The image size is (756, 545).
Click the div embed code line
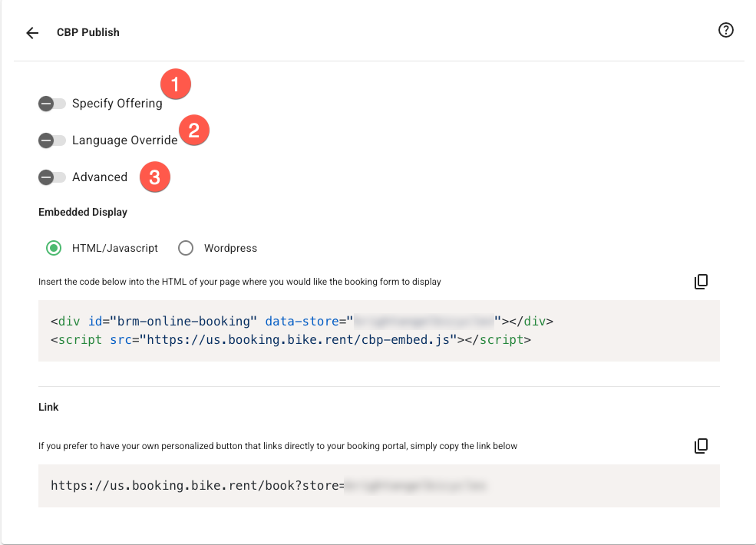302,321
